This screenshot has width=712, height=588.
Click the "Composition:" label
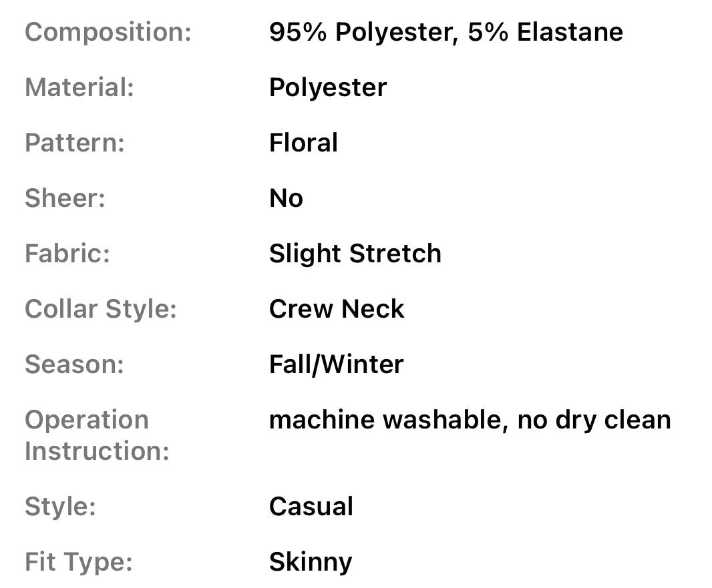point(108,33)
